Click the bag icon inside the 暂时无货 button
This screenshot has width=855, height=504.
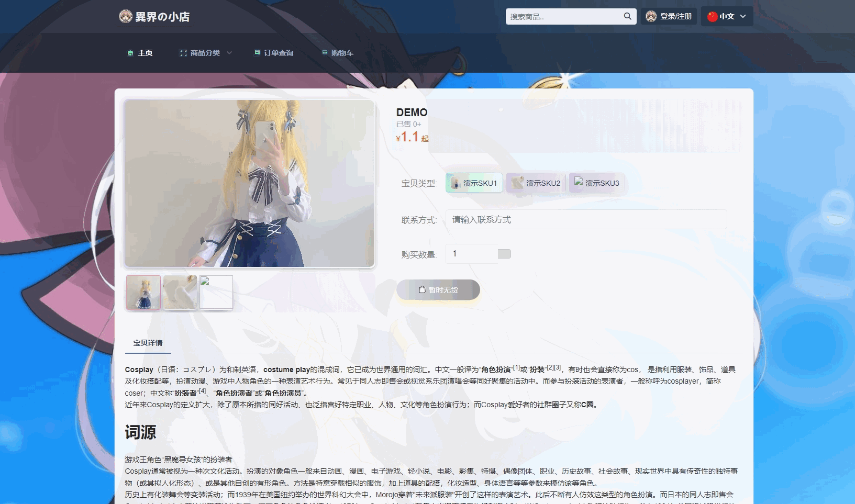coord(421,289)
